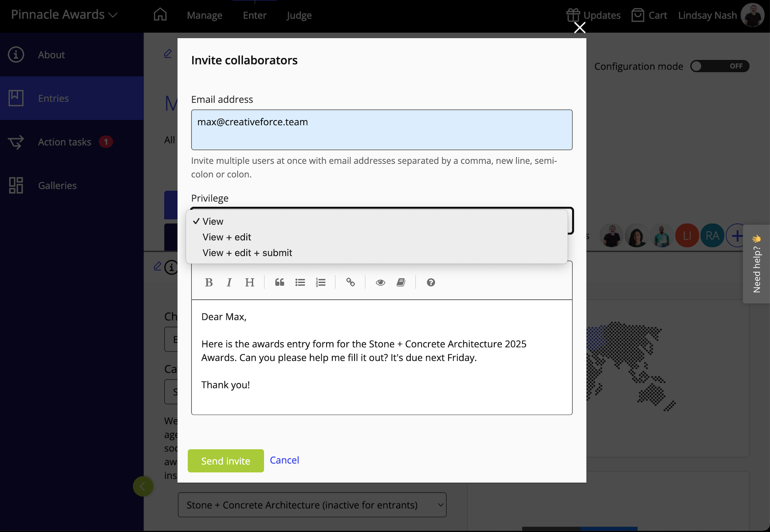The image size is (770, 532).
Task: Insert a link in the invite message
Action: (351, 282)
